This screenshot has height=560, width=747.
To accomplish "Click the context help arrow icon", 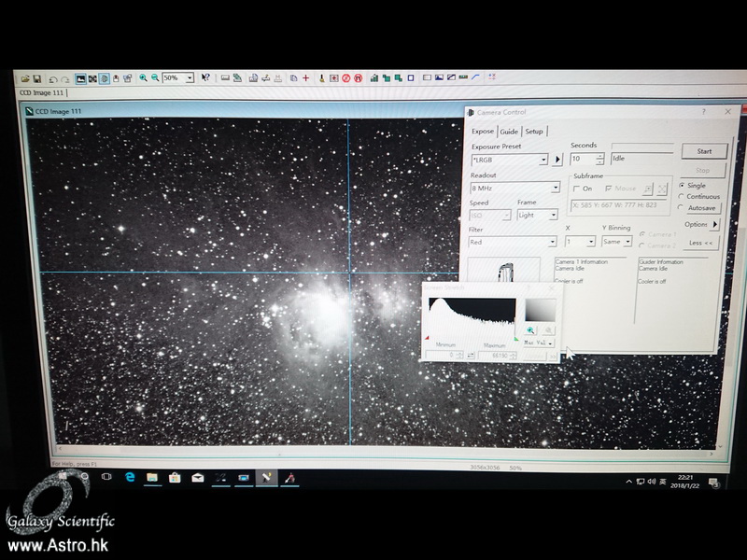I will [x=205, y=78].
